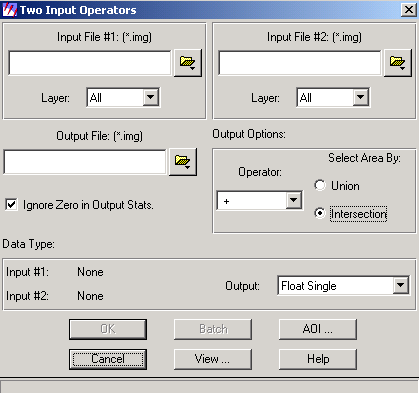Open the AOI ... dialog
419x393 pixels.
pyautogui.click(x=318, y=329)
